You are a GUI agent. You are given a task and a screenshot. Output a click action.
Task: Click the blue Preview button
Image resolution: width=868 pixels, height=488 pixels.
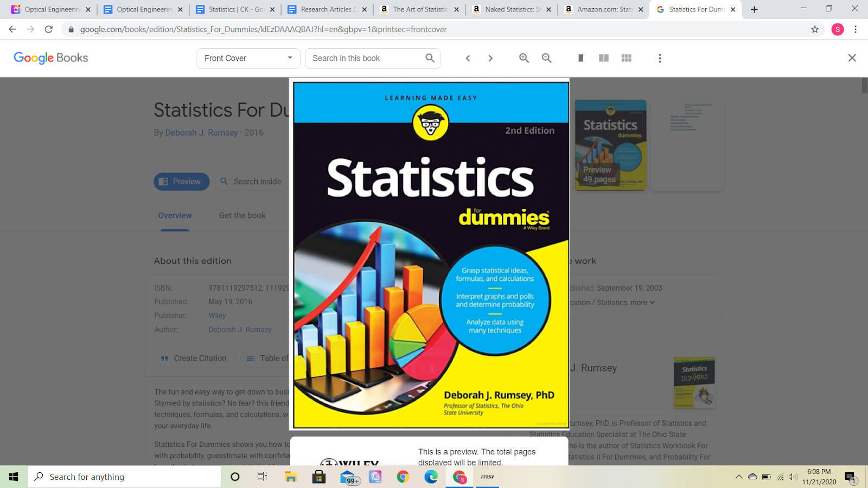(x=181, y=182)
